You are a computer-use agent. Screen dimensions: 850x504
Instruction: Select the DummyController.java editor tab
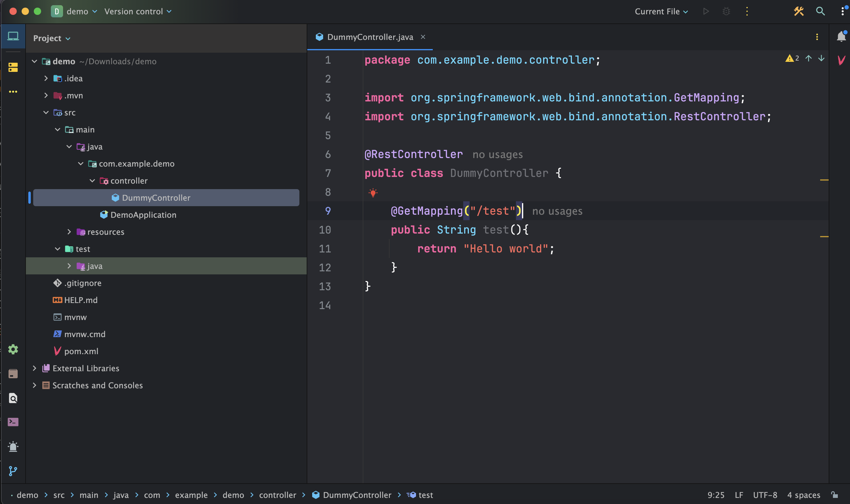[x=370, y=37]
